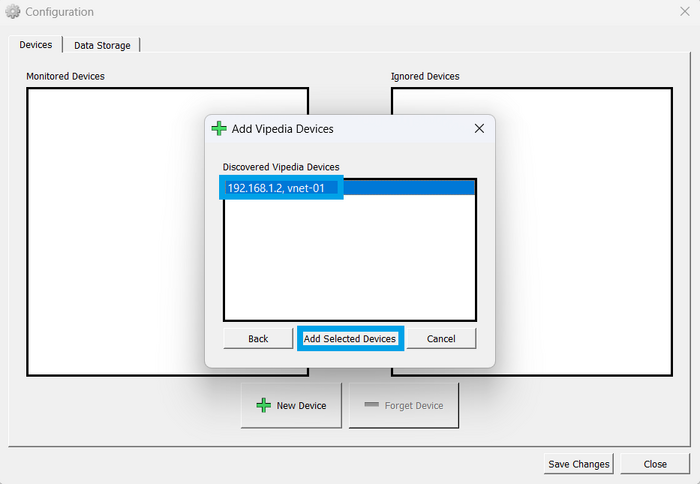Cancel the Add Vipedia Devices dialog
Image resolution: width=700 pixels, height=484 pixels.
441,338
